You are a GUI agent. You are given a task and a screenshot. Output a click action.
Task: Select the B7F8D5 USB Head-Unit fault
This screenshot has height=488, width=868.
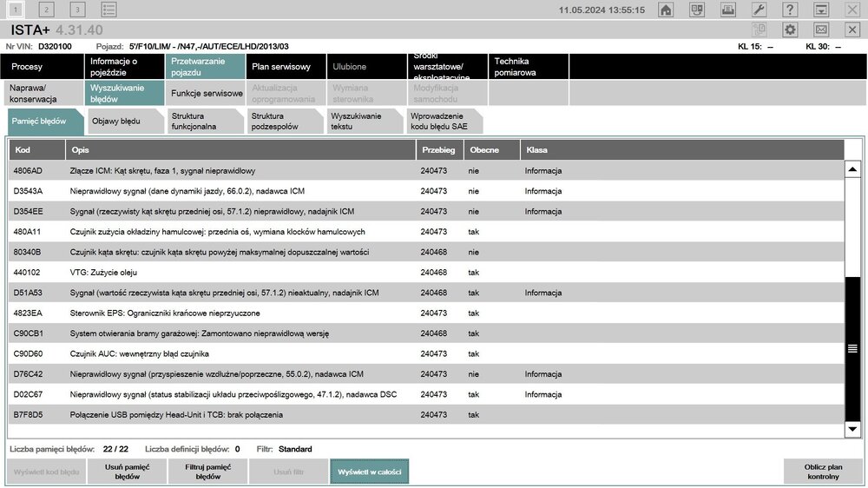pos(426,414)
